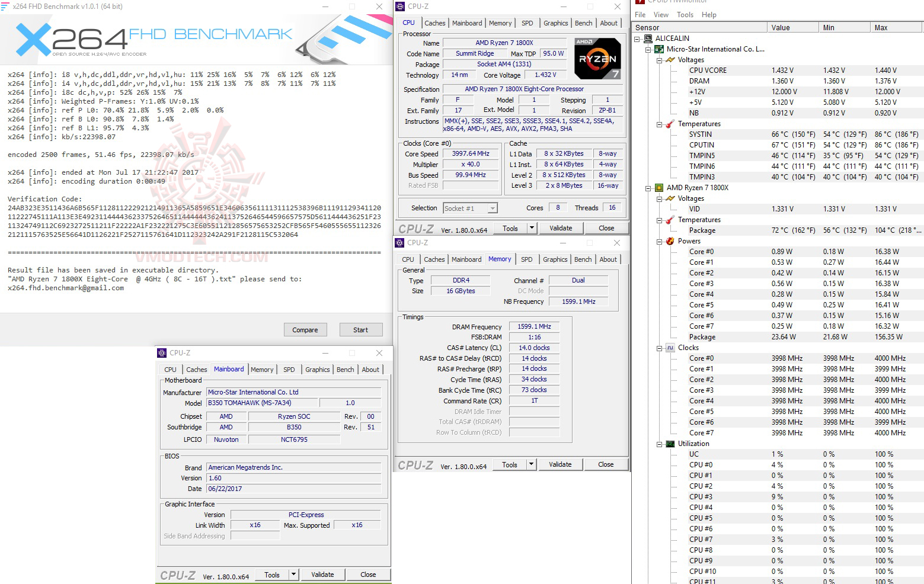Click the ALICEALIN computer icon in HWMonitor
This screenshot has height=584, width=924.
pyautogui.click(x=647, y=38)
